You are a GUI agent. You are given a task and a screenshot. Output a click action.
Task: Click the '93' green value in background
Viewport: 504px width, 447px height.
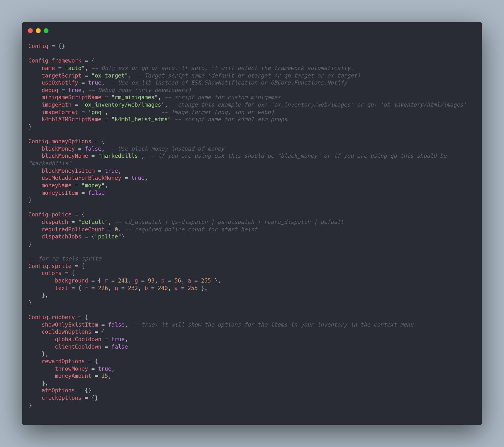pos(151,281)
